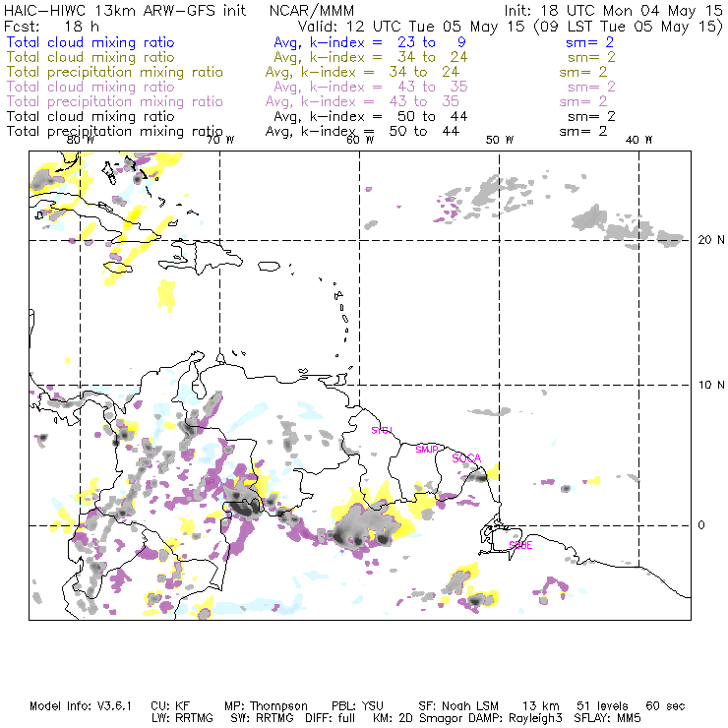
Task: Click the '40 W' longitude label
Action: click(x=638, y=140)
